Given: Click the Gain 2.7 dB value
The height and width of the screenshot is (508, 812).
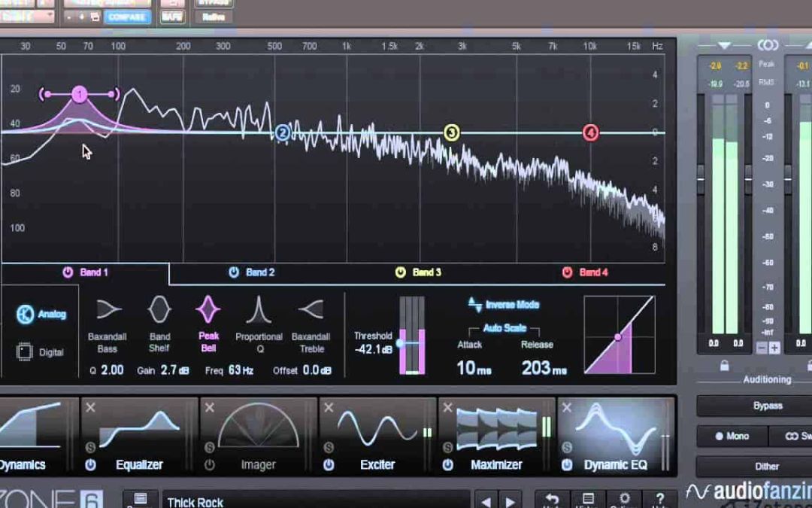Looking at the screenshot, I should (x=174, y=370).
